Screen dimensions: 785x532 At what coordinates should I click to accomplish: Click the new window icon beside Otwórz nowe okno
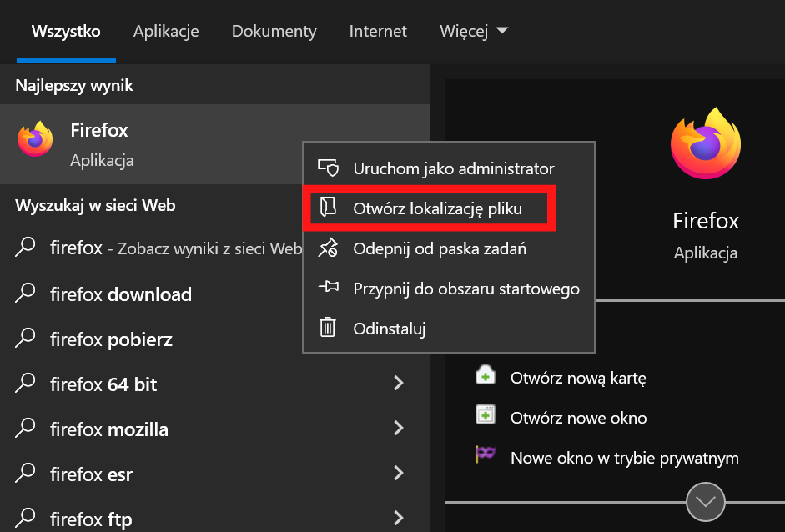tap(486, 414)
